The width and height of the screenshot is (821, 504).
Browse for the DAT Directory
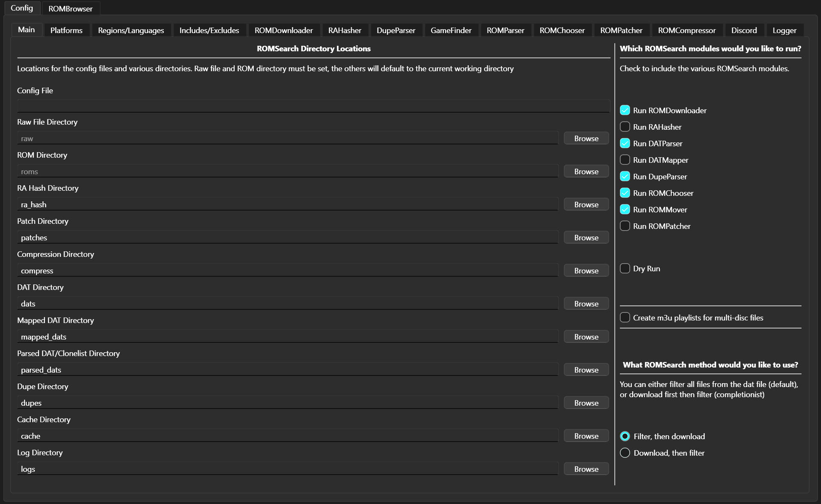[586, 304]
